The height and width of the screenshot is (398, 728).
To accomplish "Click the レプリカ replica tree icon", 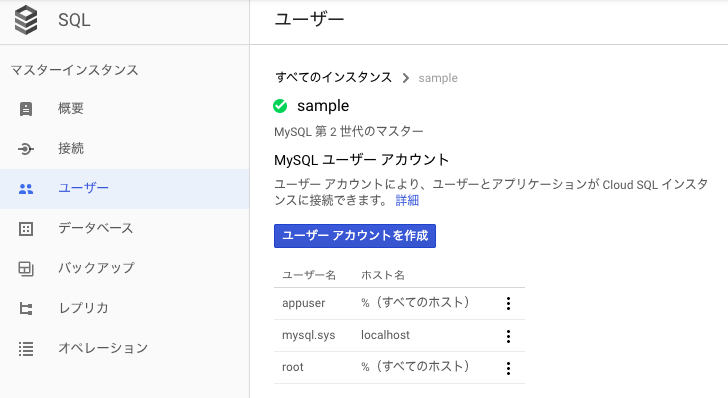I will point(26,308).
